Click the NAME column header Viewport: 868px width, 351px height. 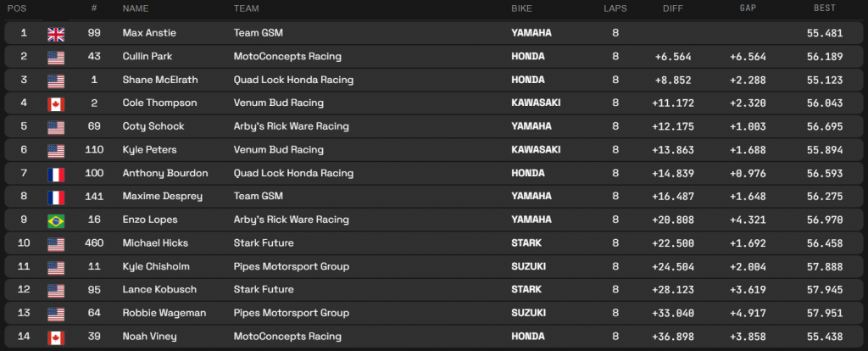click(136, 8)
